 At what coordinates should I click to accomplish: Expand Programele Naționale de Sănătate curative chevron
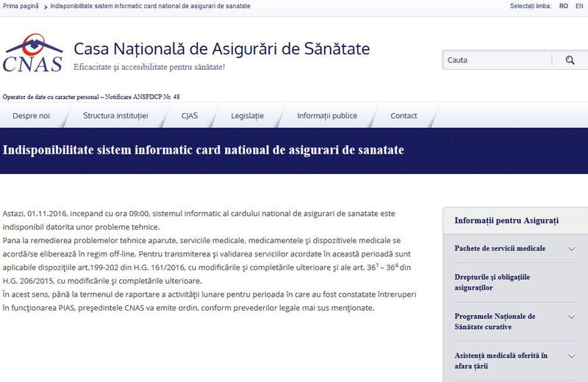click(571, 317)
